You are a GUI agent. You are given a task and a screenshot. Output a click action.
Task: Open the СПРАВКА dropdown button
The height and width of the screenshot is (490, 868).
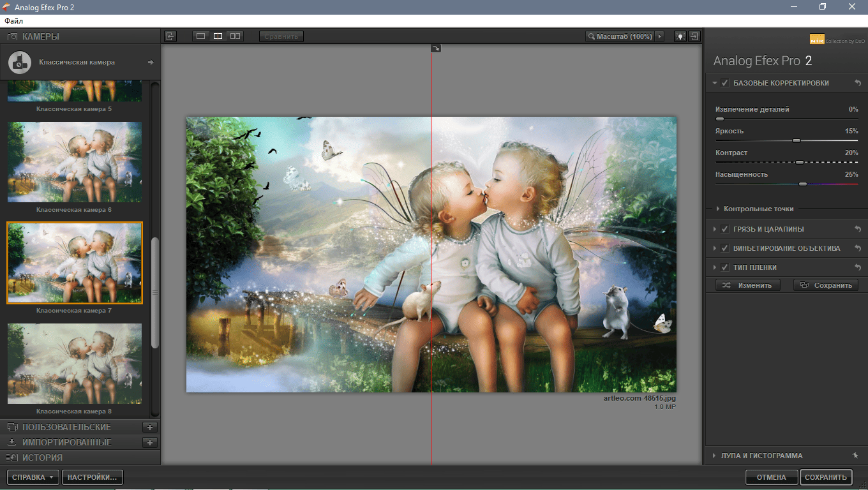[x=33, y=477]
